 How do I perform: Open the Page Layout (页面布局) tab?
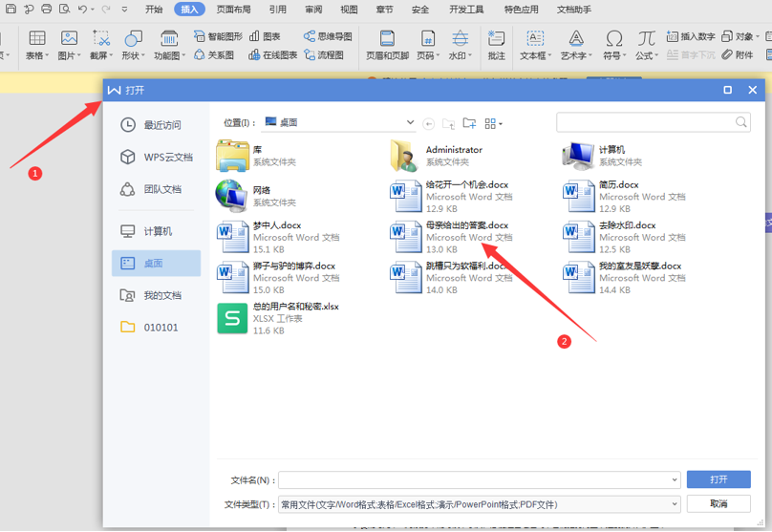click(233, 10)
